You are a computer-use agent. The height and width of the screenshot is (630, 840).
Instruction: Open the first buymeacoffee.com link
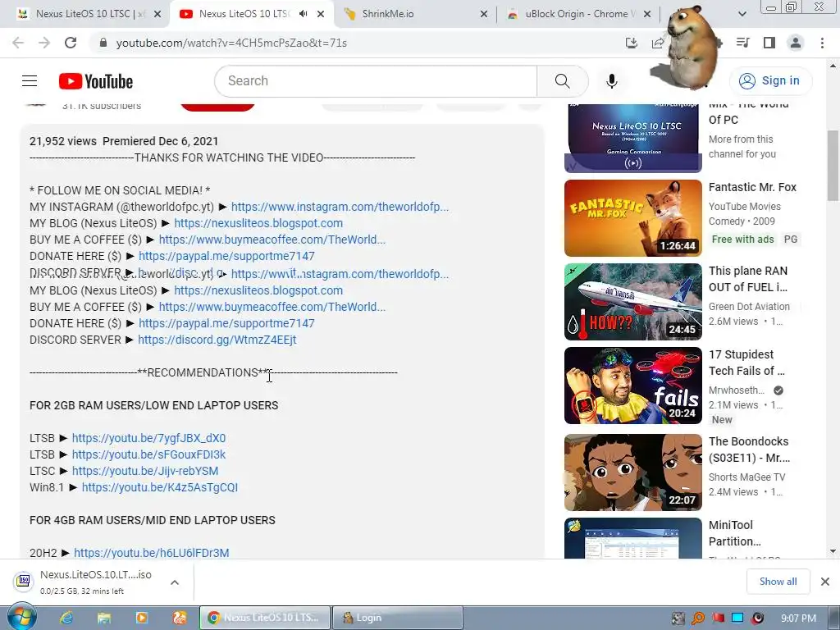point(272,240)
